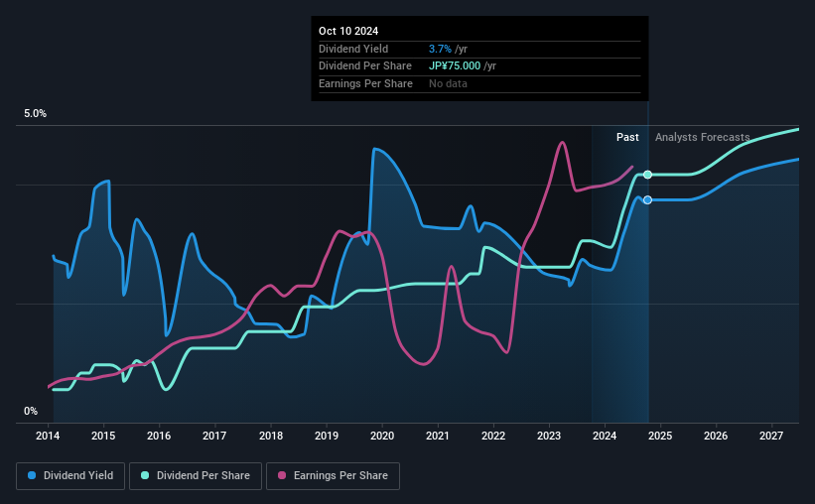This screenshot has width=815, height=504.
Task: Click Dividend Per Share row label in tooltip
Action: tap(365, 66)
